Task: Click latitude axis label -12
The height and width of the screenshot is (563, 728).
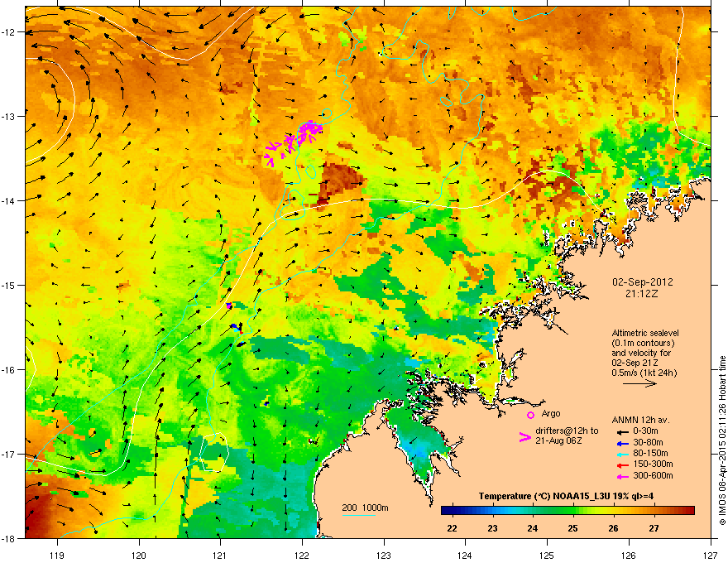Action: pyautogui.click(x=9, y=32)
